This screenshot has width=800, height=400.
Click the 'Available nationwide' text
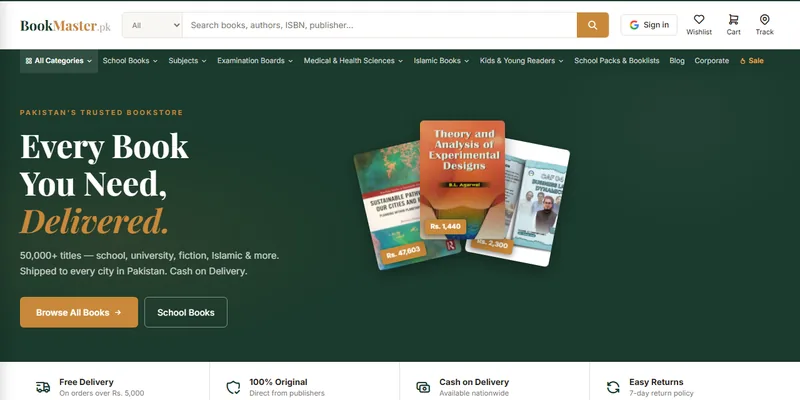pyautogui.click(x=474, y=393)
